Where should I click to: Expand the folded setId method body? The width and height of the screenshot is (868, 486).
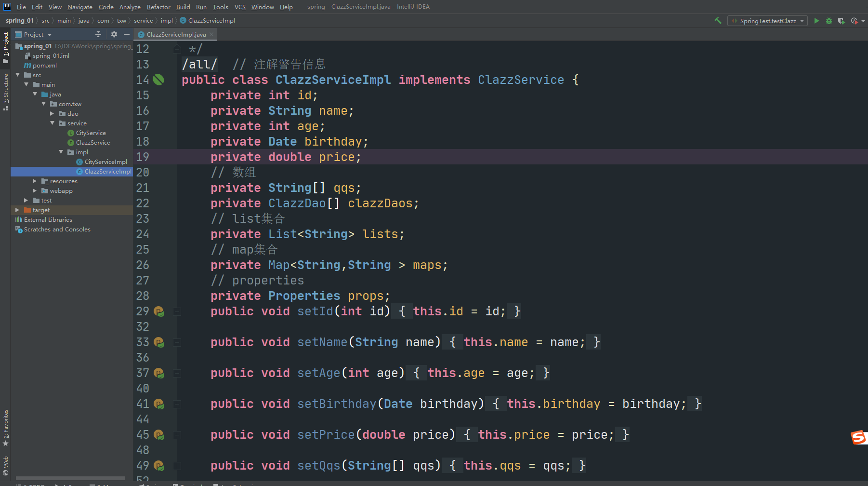[177, 311]
